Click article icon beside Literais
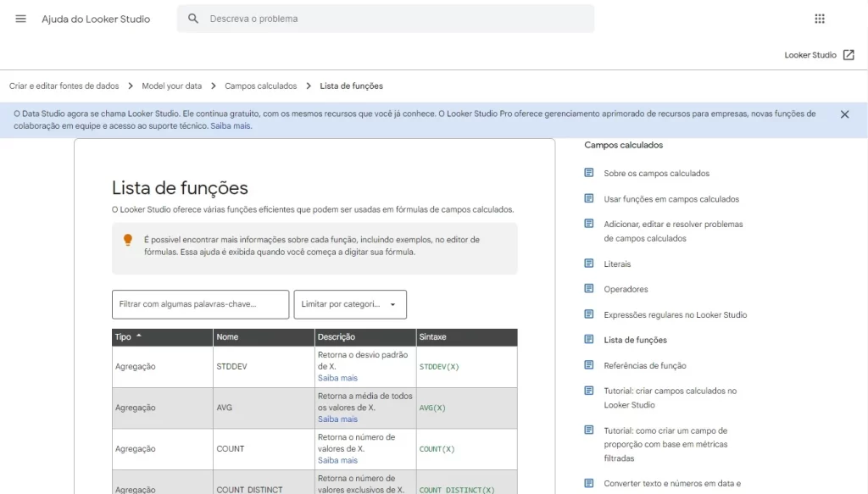868x494 pixels. [x=589, y=264]
